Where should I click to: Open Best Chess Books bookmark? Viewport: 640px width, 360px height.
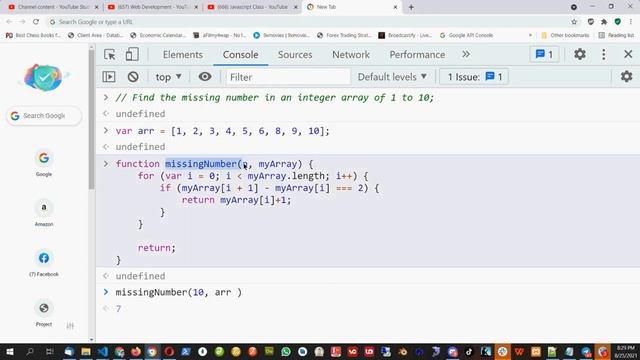click(x=33, y=36)
